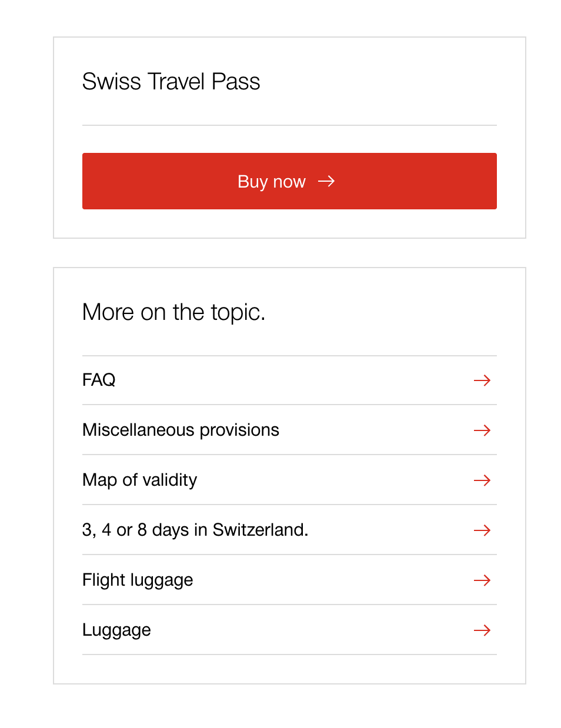Viewport: 561px width, 728px height.
Task: Click the arrow beside the days in Switzerland row
Action: (482, 530)
